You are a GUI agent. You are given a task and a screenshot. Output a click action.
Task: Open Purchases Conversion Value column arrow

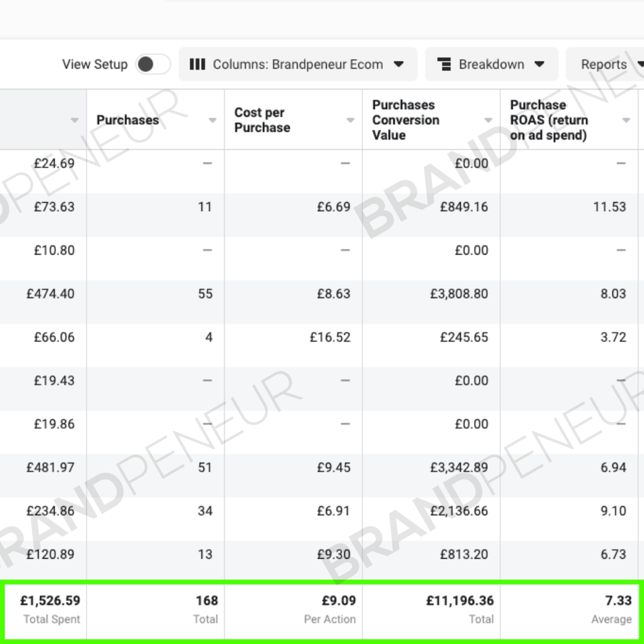(488, 120)
